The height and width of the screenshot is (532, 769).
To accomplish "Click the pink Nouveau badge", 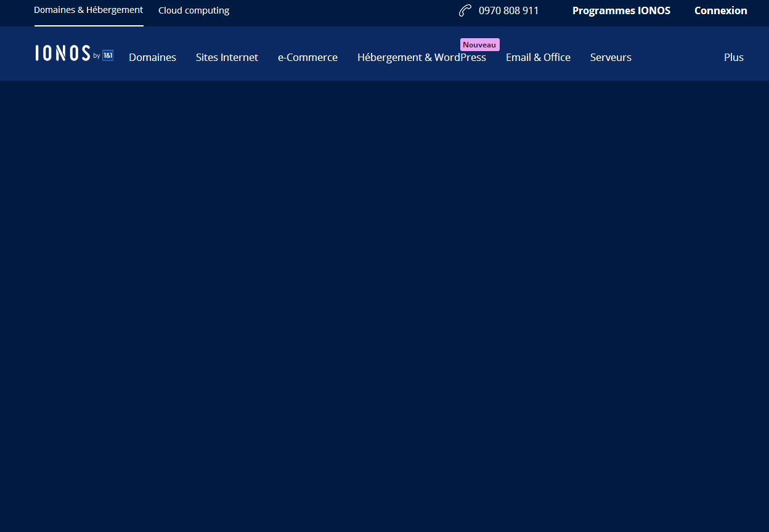I will click(x=479, y=44).
